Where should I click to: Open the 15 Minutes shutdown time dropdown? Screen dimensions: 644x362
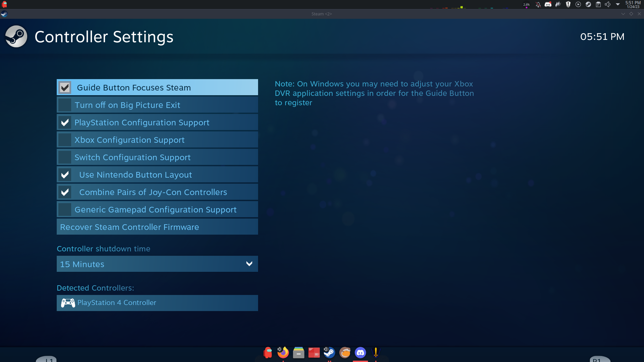(157, 264)
